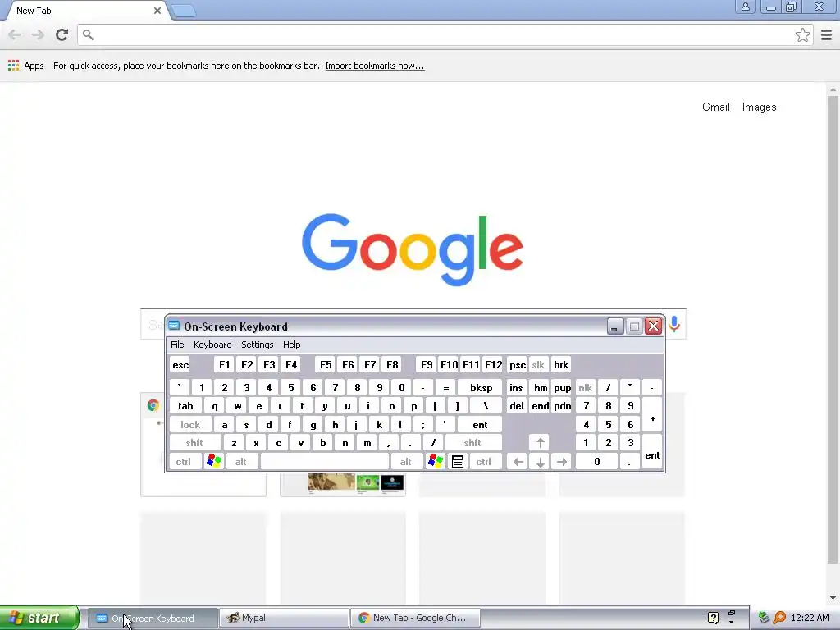Open the Apps grid icon in bookmarks bar
This screenshot has width=840, height=630.
(13, 66)
